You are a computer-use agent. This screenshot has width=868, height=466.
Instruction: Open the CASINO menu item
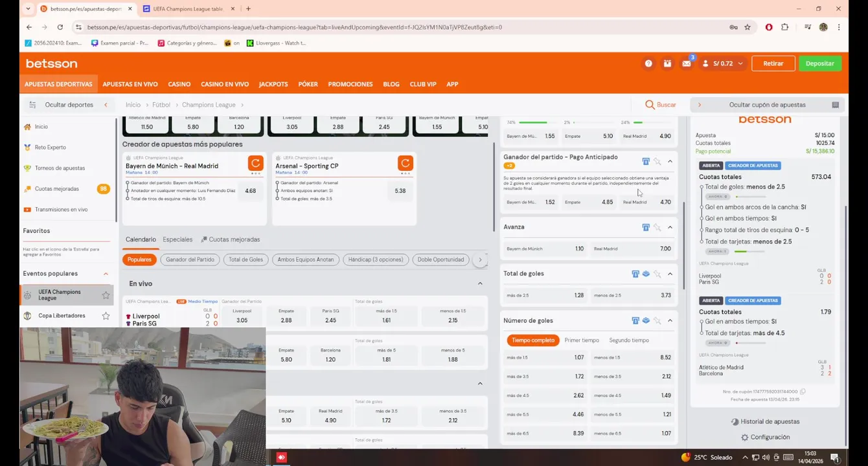[179, 84]
